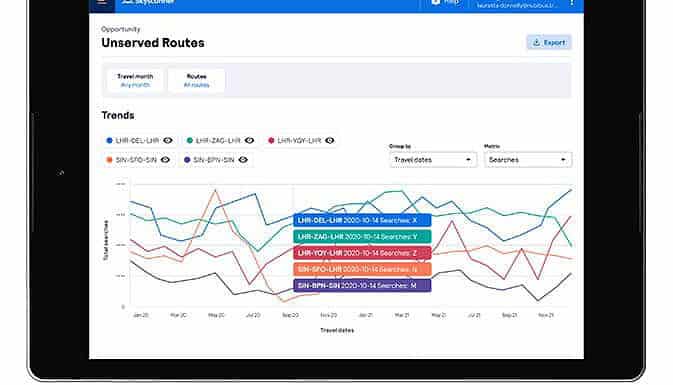673x385 pixels.
Task: Open the hamburger menu in the top bar
Action: 102,2
